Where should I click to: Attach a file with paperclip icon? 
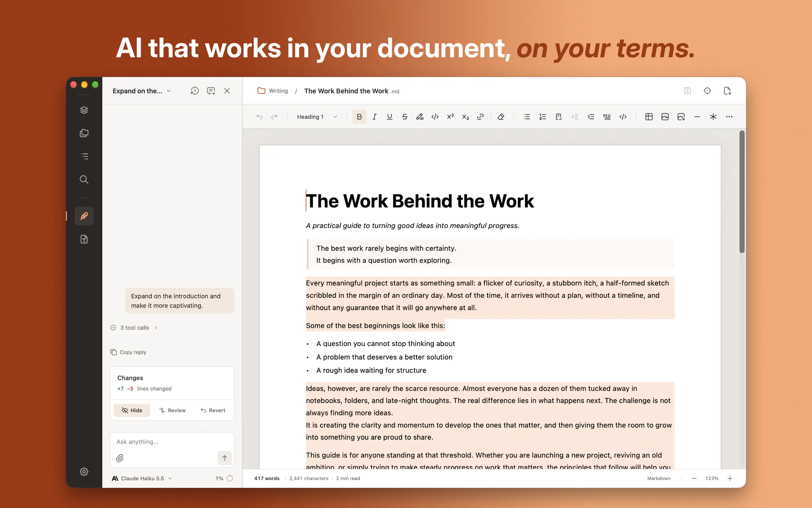pyautogui.click(x=120, y=458)
